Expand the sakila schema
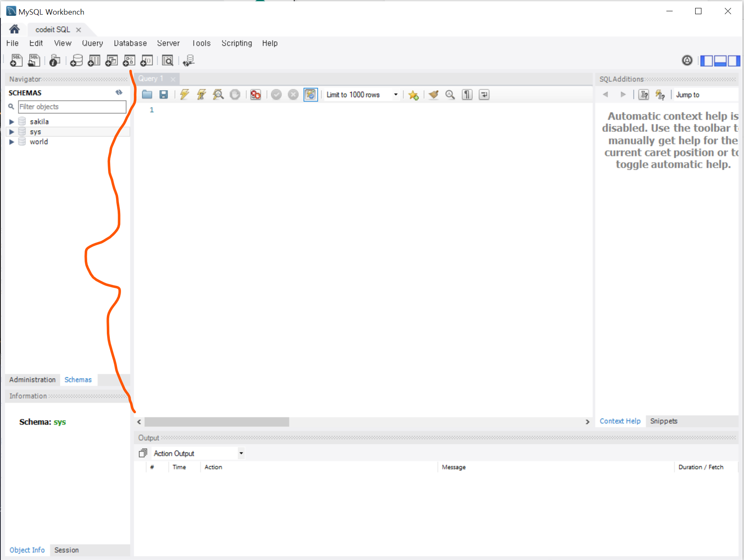 [x=12, y=122]
